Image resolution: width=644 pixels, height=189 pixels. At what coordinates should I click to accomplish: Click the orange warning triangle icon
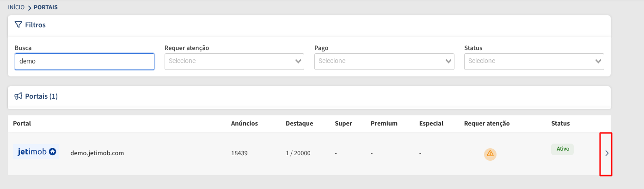coord(490,154)
